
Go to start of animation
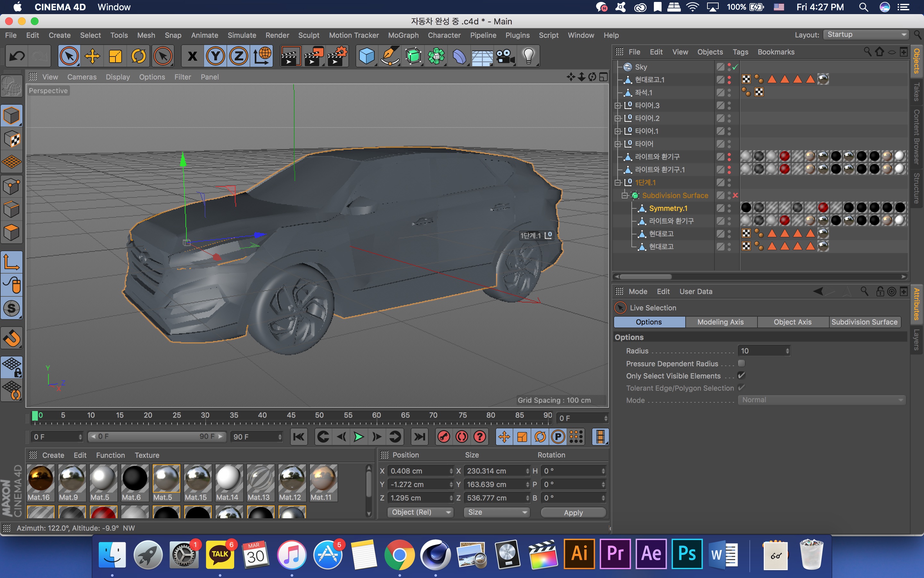(x=299, y=437)
